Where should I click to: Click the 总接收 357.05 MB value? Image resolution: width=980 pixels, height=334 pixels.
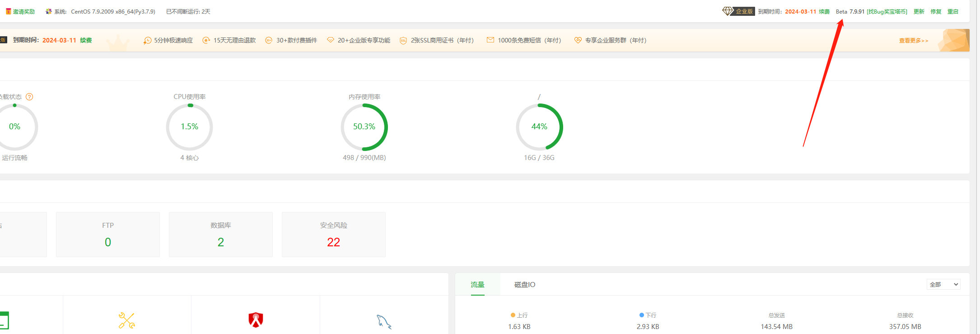[x=905, y=326]
